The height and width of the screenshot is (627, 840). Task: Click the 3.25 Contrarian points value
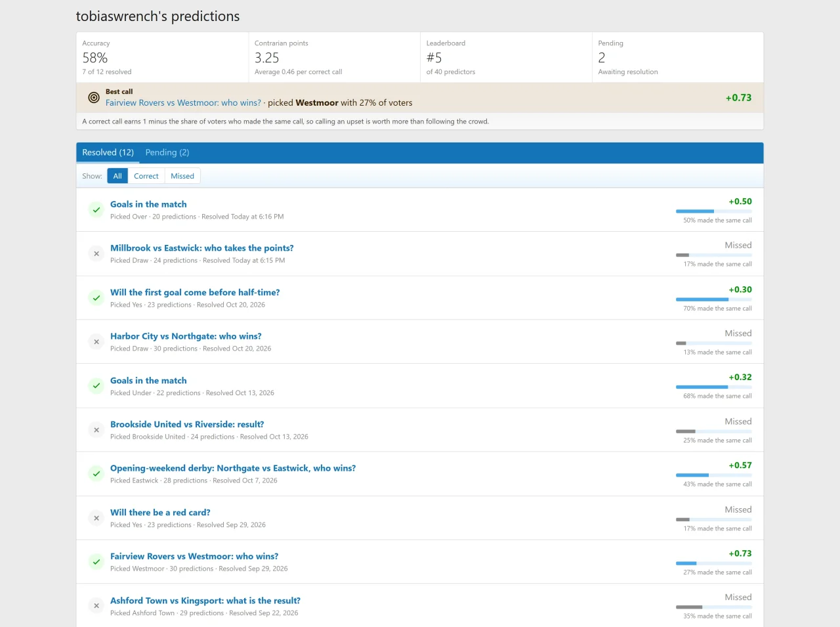click(x=267, y=58)
